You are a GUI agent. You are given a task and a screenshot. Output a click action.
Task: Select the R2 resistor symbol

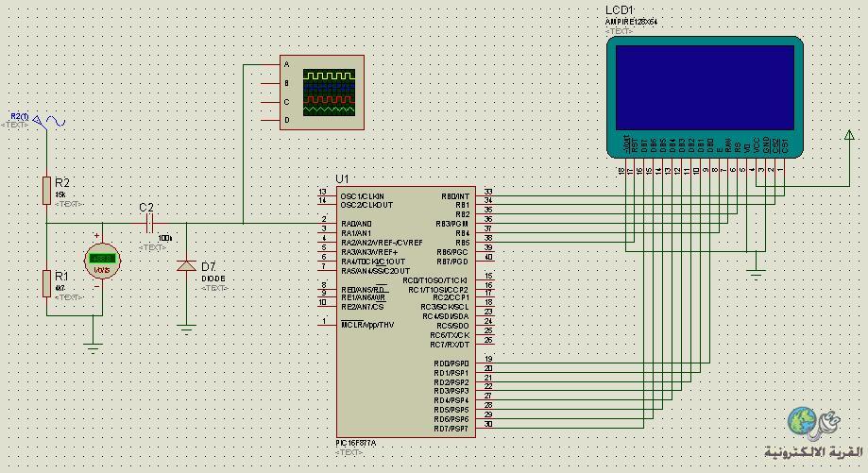click(46, 191)
